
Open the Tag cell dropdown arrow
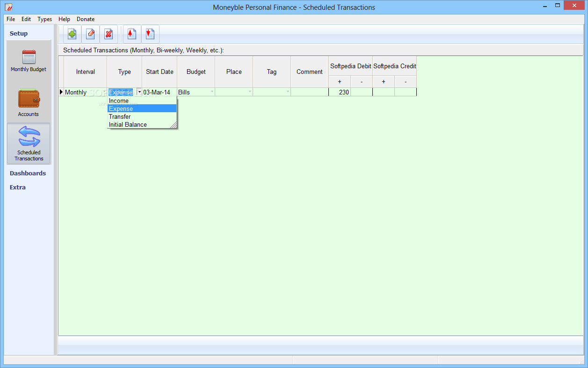coord(288,92)
